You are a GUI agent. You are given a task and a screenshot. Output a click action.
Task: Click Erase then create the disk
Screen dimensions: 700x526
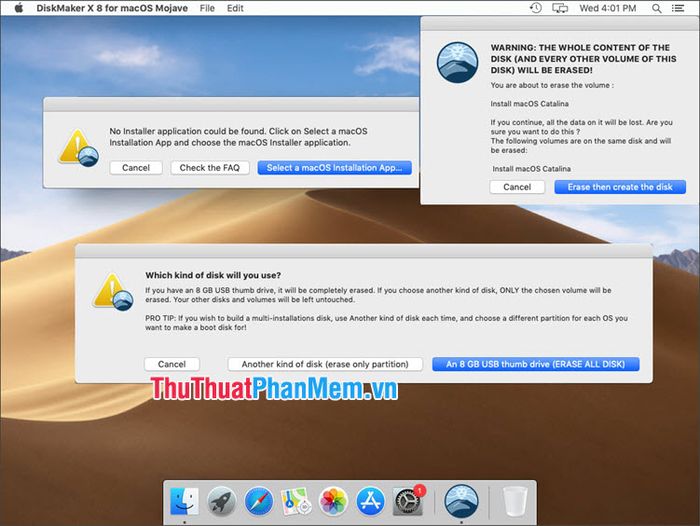620,187
